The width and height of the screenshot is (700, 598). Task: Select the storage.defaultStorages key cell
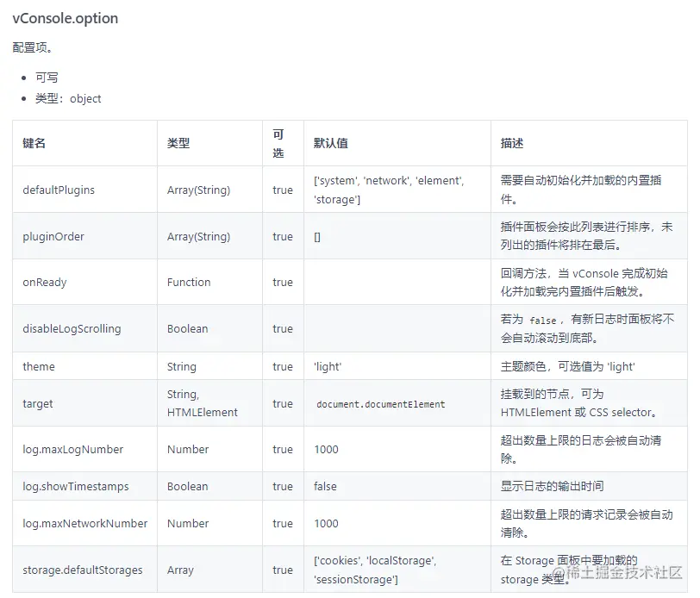pos(83,570)
